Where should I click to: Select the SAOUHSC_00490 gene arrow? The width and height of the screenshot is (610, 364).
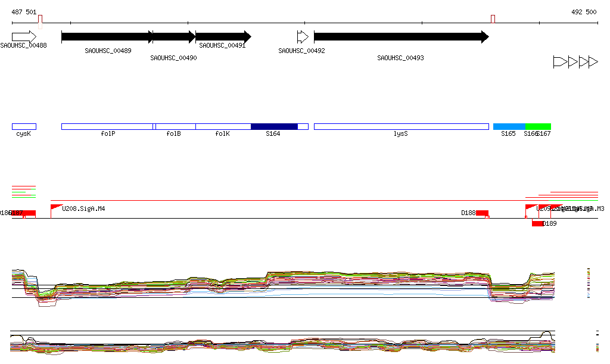pyautogui.click(x=174, y=37)
